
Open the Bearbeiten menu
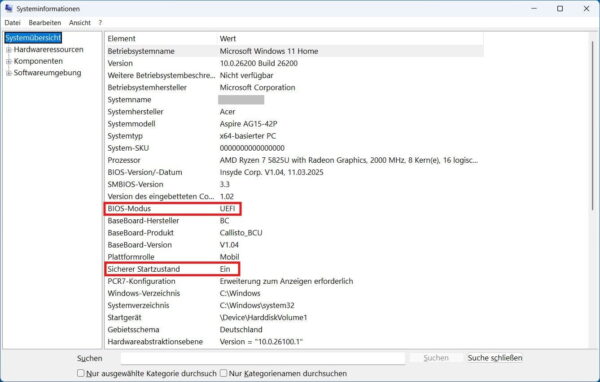(x=45, y=23)
